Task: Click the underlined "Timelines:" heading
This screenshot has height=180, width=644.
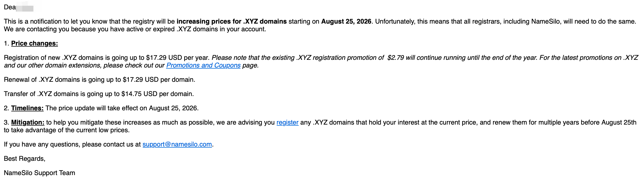Action: (x=27, y=108)
